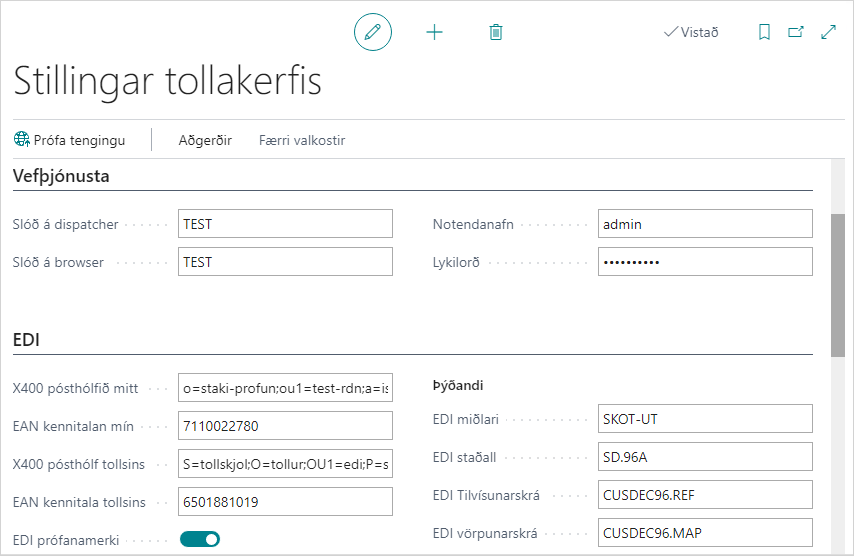Click the expand to full screen icon
Screen dimensions: 854x556
828,32
